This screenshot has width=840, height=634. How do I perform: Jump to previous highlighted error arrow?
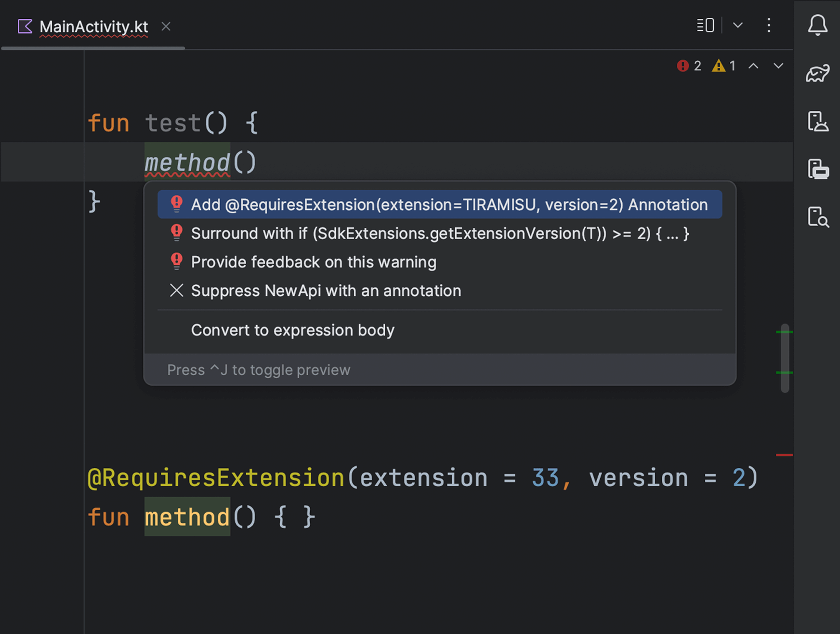(753, 66)
